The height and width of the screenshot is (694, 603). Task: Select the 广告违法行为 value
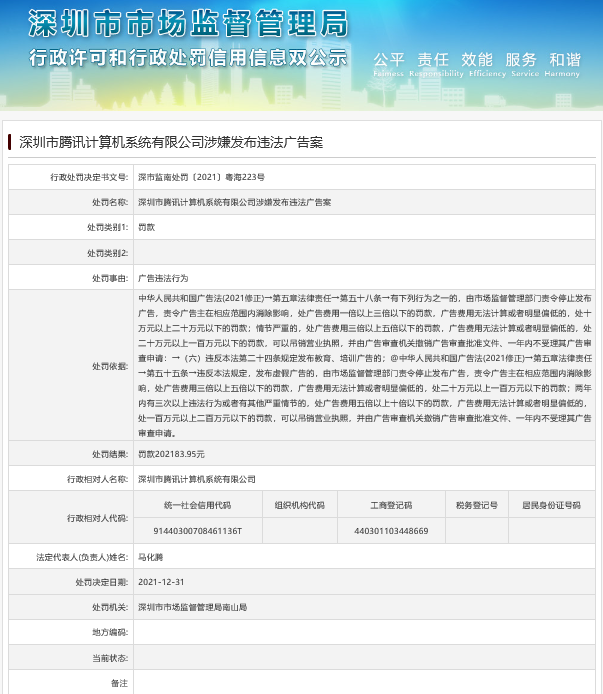pyautogui.click(x=163, y=278)
